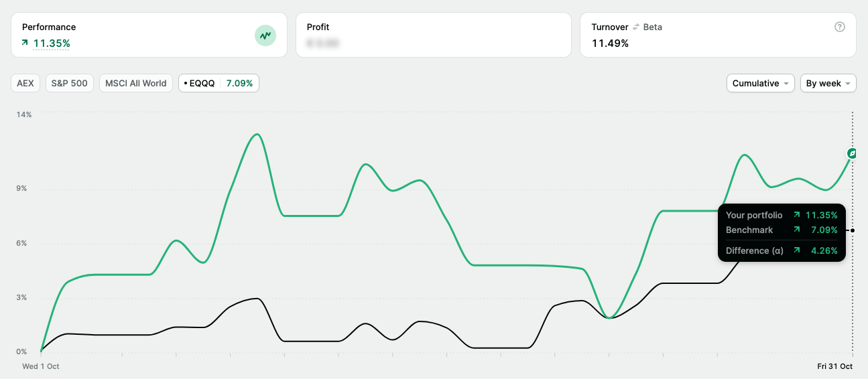Click the Beta label next to Turnover
Viewport: 868px width, 379px height.
click(x=652, y=27)
